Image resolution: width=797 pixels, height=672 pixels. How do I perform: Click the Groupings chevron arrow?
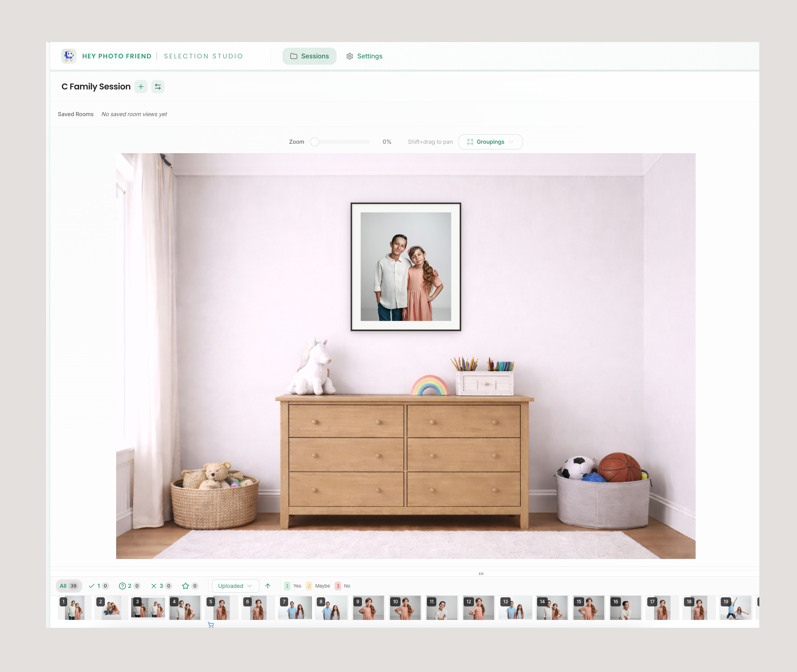click(x=511, y=142)
